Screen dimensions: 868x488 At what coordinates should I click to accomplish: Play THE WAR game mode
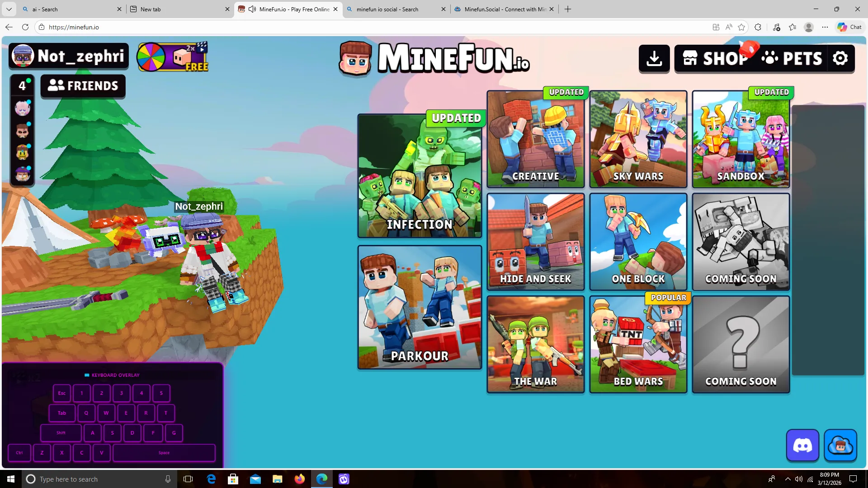536,344
